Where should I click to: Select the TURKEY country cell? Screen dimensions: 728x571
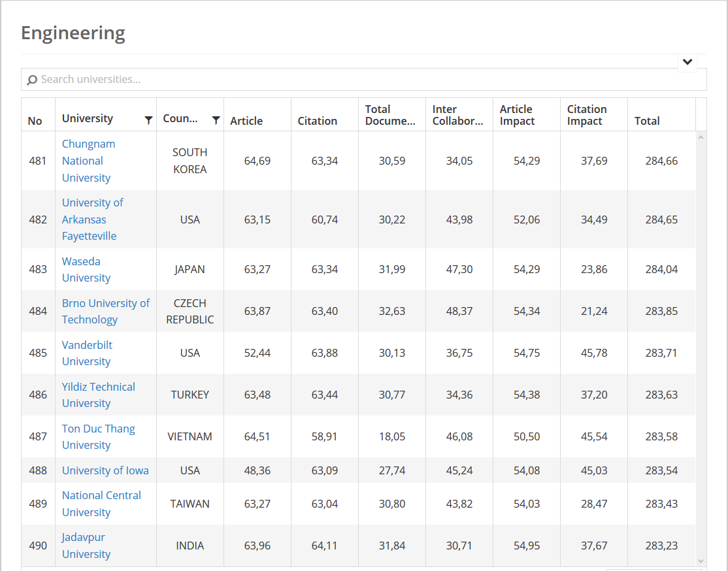pyautogui.click(x=190, y=395)
